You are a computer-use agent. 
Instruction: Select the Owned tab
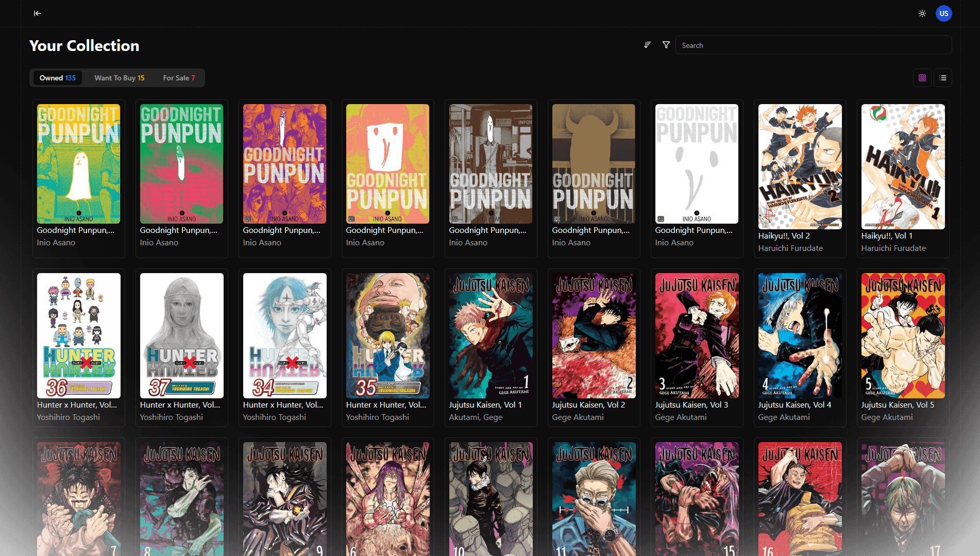(x=57, y=78)
